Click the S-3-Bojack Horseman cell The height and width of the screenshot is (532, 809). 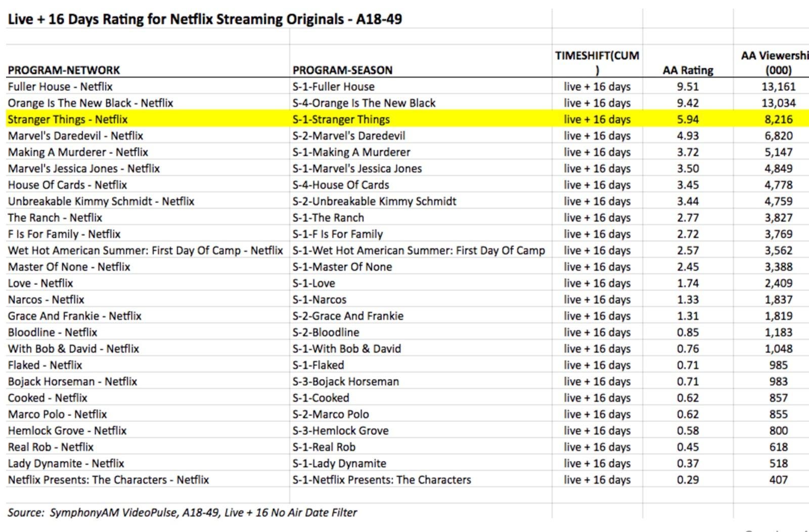[x=346, y=381]
